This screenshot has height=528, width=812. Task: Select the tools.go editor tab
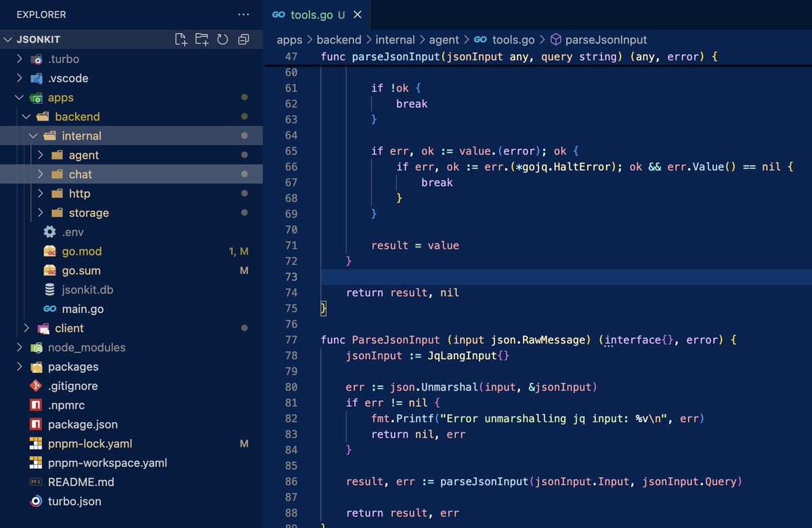click(x=317, y=14)
